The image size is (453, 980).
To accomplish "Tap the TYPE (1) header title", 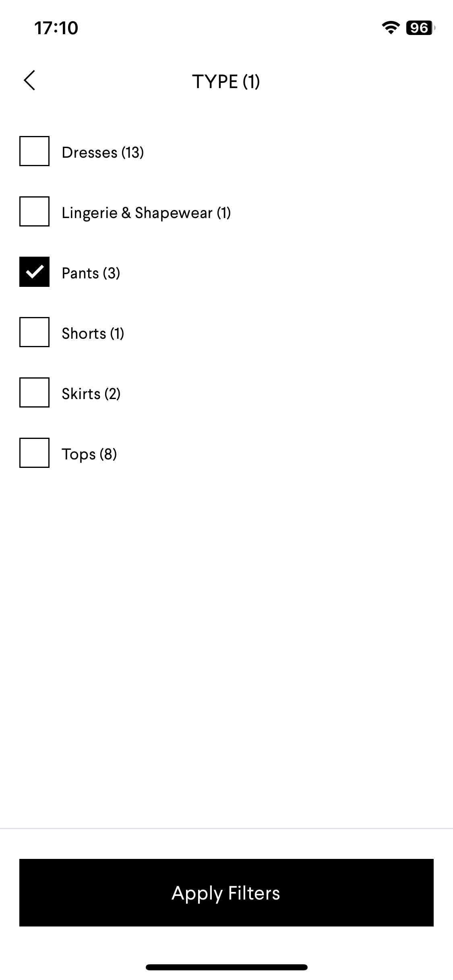I will click(226, 82).
